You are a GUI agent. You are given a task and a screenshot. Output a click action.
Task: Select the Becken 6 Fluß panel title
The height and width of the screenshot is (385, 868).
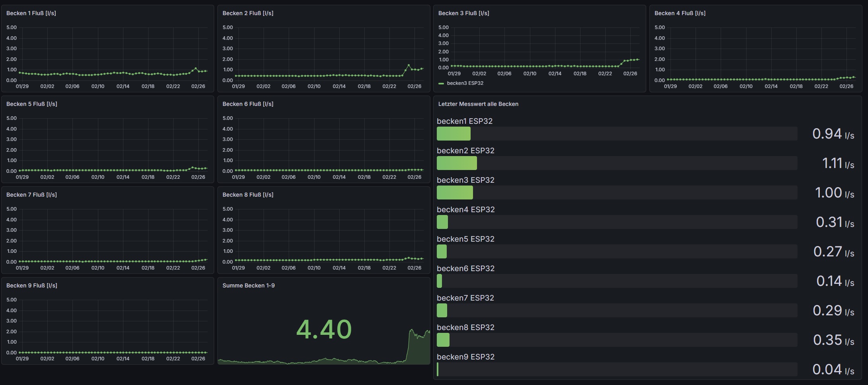[248, 104]
